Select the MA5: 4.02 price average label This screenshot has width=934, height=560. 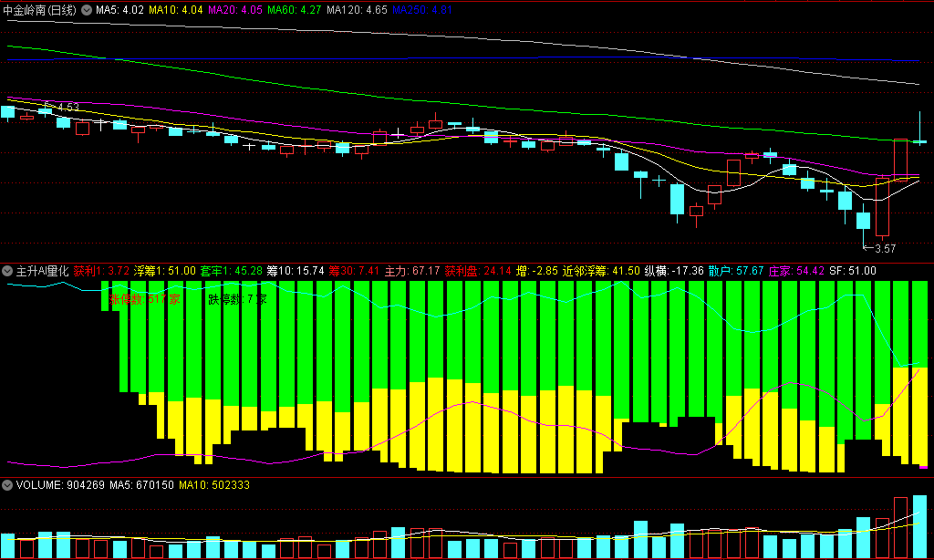119,10
